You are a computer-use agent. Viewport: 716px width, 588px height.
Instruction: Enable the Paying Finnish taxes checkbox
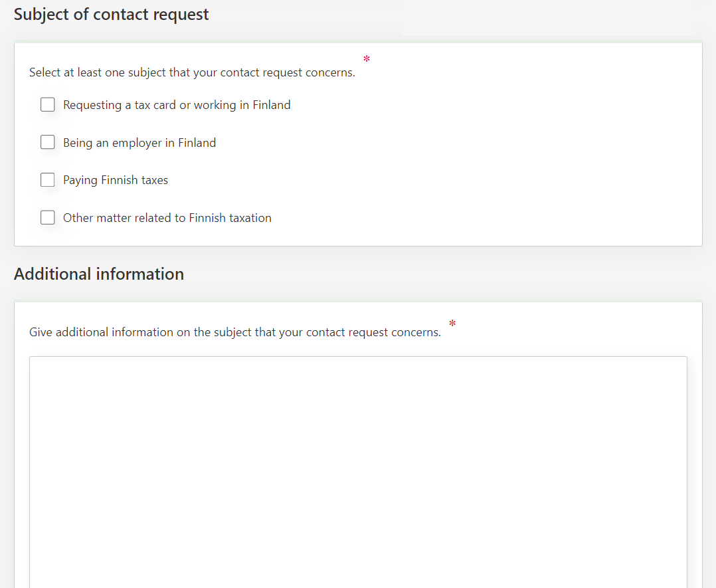pos(48,180)
